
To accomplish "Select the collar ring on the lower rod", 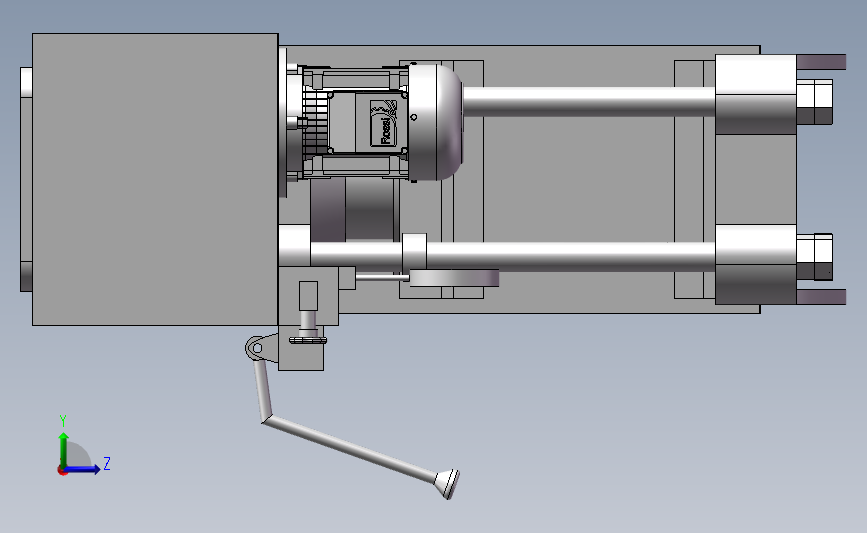I will tap(414, 253).
